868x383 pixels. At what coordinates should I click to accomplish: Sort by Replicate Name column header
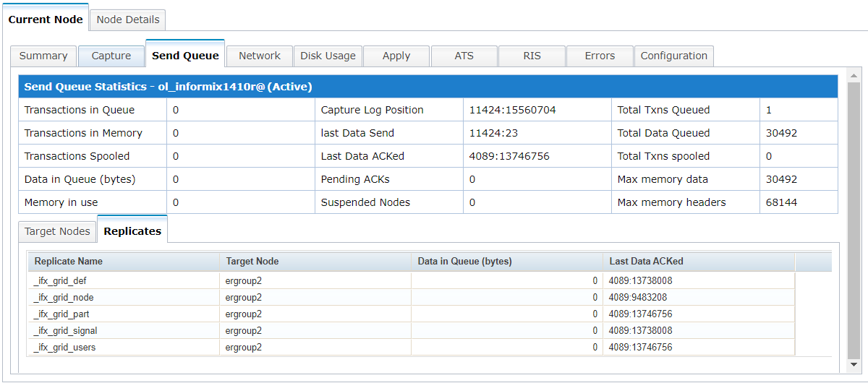(124, 262)
